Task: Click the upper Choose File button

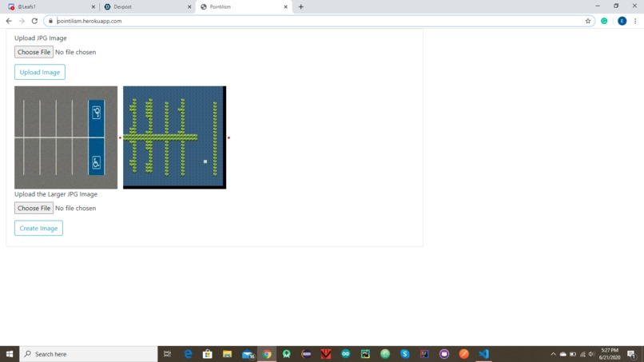Action: 34,52
